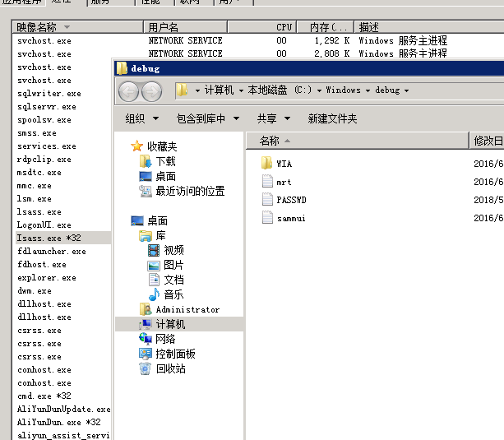Expand the arrow before 计算机 in address bar
The height and width of the screenshot is (440, 504).
(x=197, y=90)
